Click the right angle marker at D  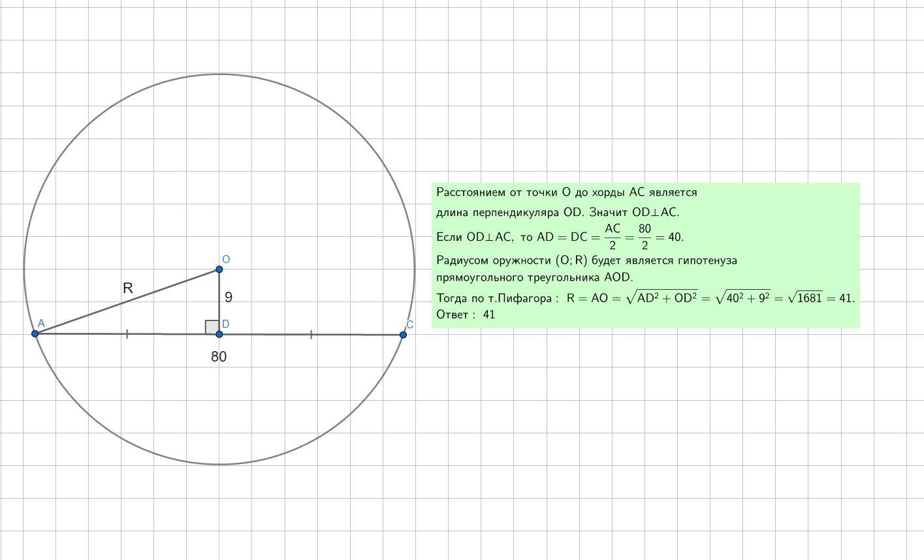[x=212, y=327]
